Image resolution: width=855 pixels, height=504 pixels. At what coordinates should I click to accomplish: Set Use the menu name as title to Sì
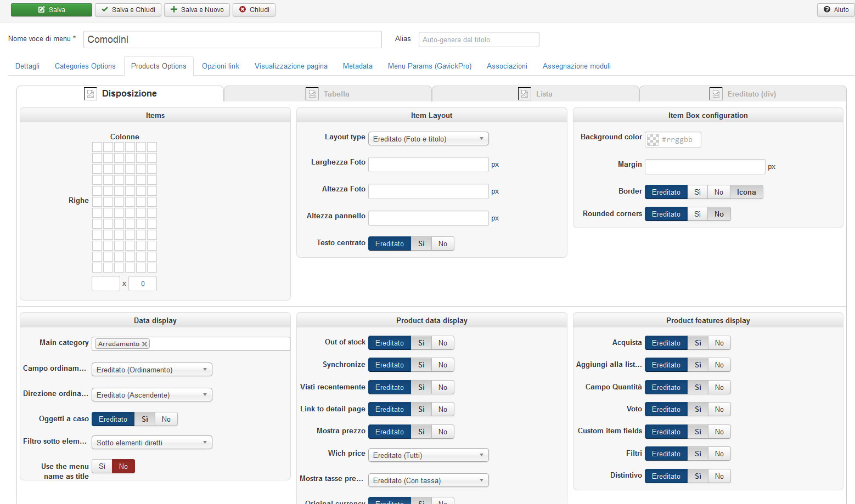(x=102, y=466)
